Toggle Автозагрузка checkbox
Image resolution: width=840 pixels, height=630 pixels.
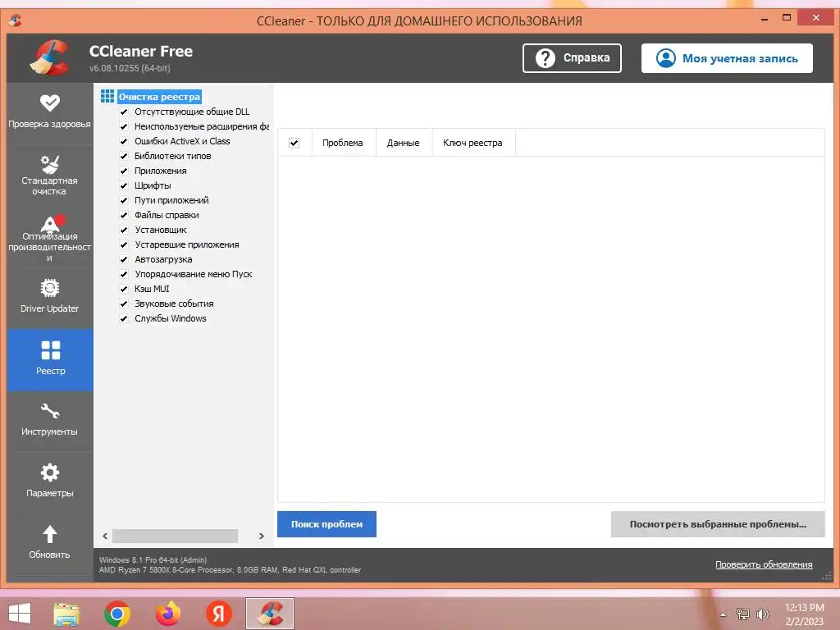(x=124, y=259)
